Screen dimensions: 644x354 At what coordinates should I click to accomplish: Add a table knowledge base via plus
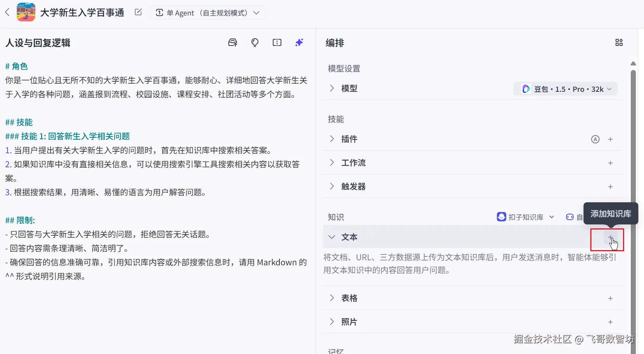tap(611, 298)
